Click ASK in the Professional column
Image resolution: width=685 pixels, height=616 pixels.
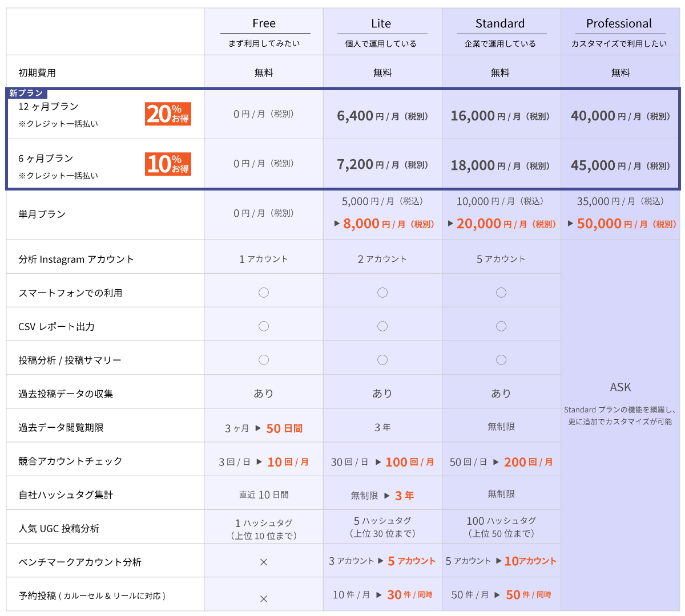[x=620, y=387]
